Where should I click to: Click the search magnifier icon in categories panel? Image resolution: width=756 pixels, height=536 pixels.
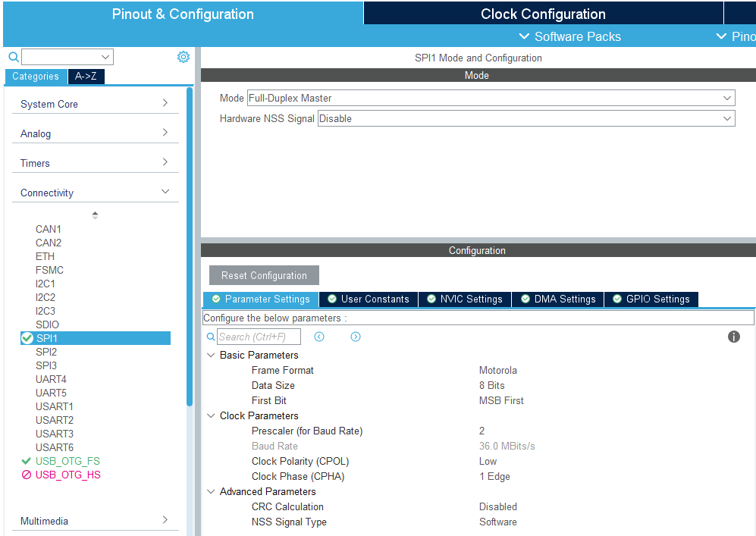click(14, 57)
